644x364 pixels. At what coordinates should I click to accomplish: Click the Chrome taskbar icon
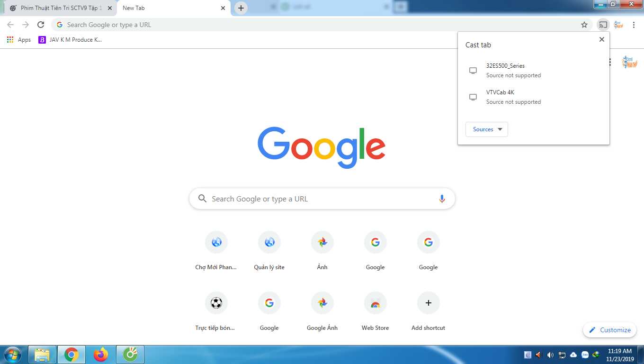coord(72,355)
